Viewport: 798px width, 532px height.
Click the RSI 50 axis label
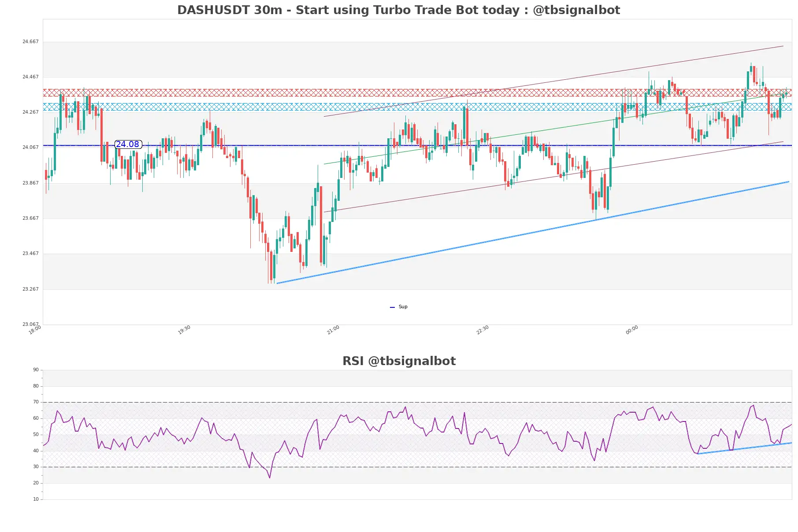(36, 435)
